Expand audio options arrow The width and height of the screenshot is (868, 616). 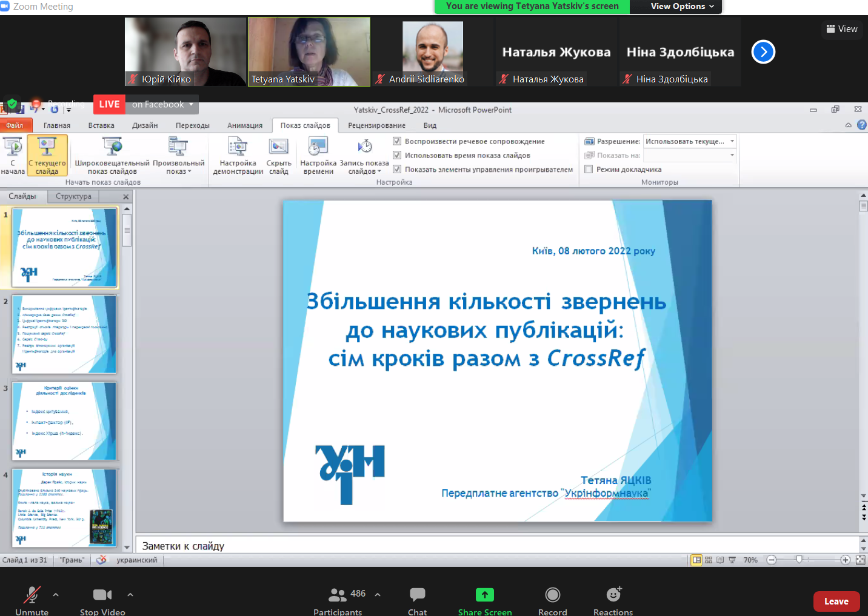(x=56, y=595)
